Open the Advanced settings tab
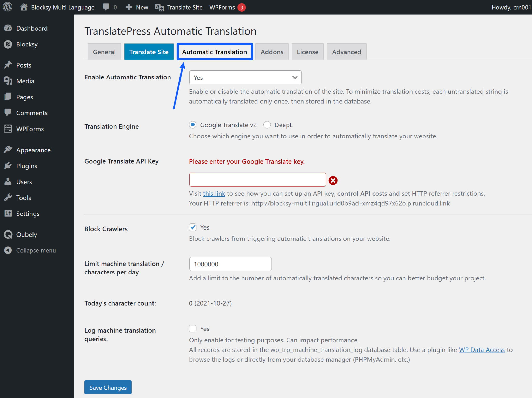The image size is (532, 398). 347,52
